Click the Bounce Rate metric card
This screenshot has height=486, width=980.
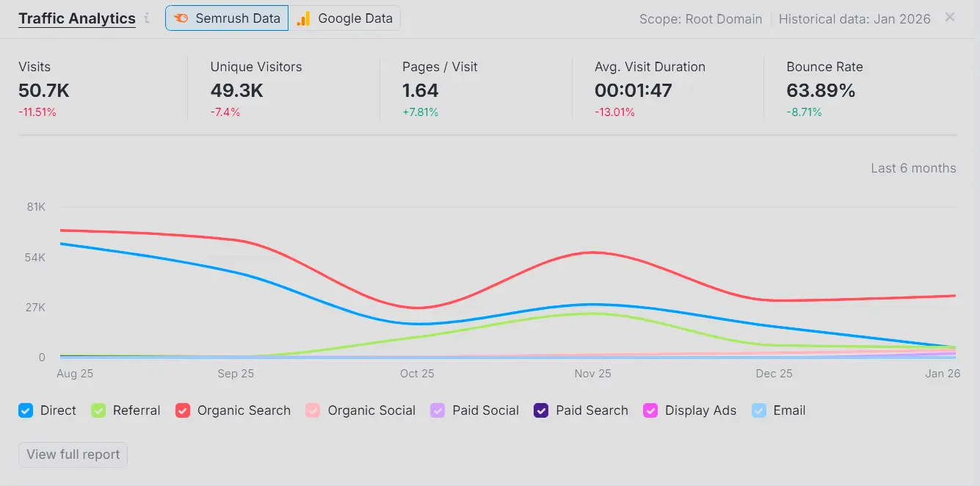866,88
